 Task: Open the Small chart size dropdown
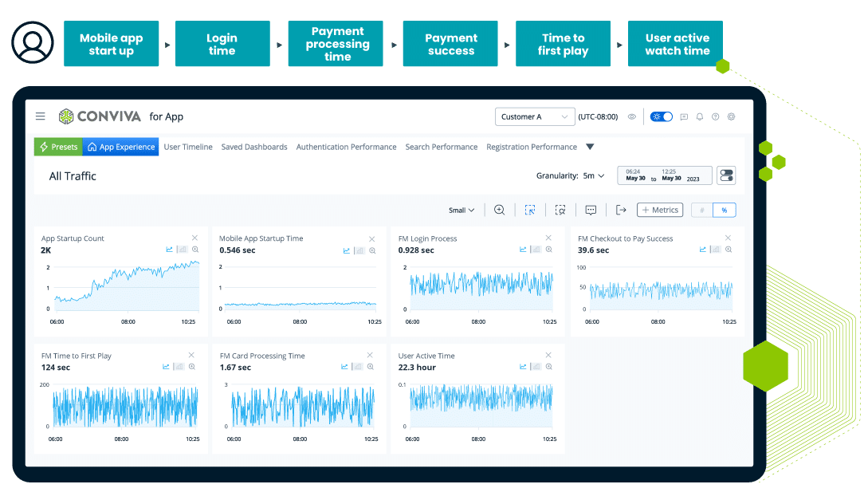(x=461, y=211)
